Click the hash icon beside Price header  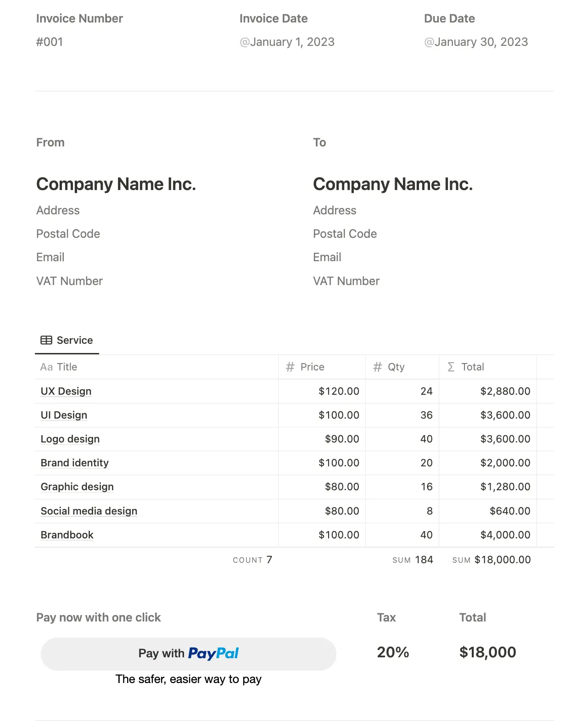(x=290, y=367)
